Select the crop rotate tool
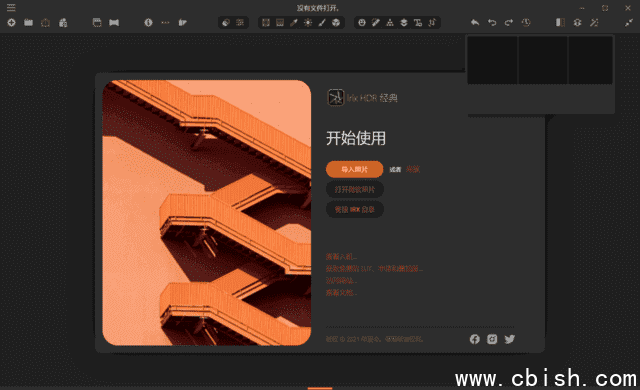 [x=432, y=22]
